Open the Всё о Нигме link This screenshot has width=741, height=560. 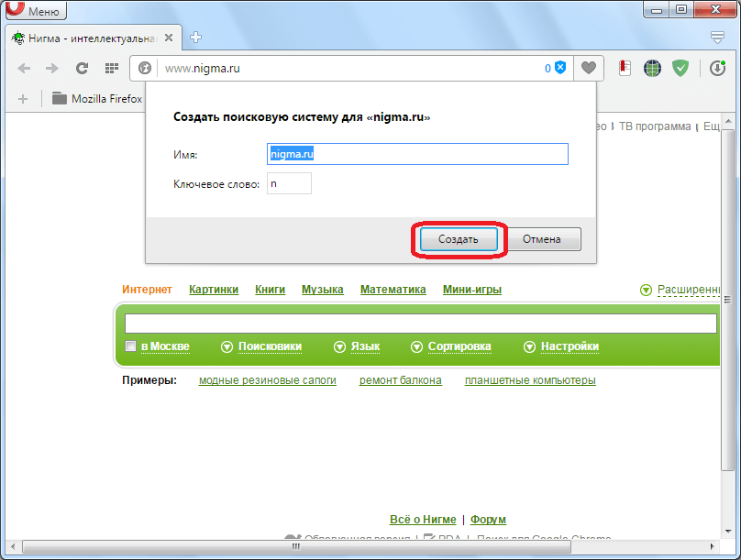pyautogui.click(x=423, y=520)
